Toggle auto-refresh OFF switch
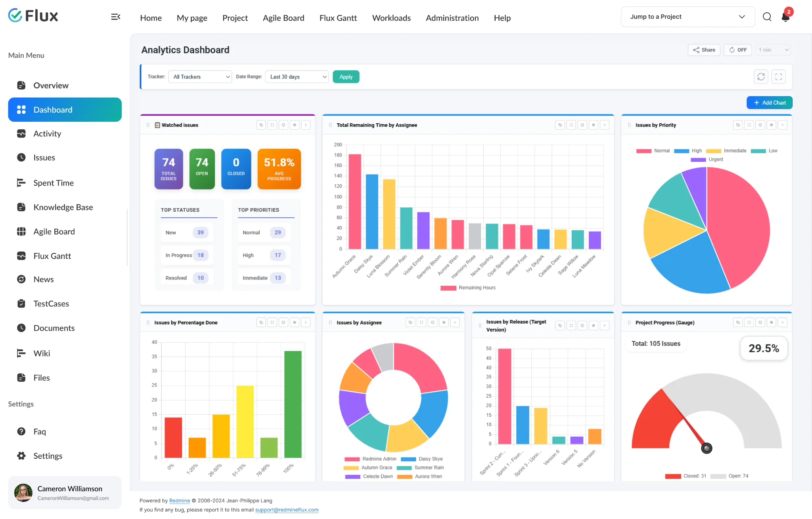The width and height of the screenshot is (812, 519). click(737, 50)
